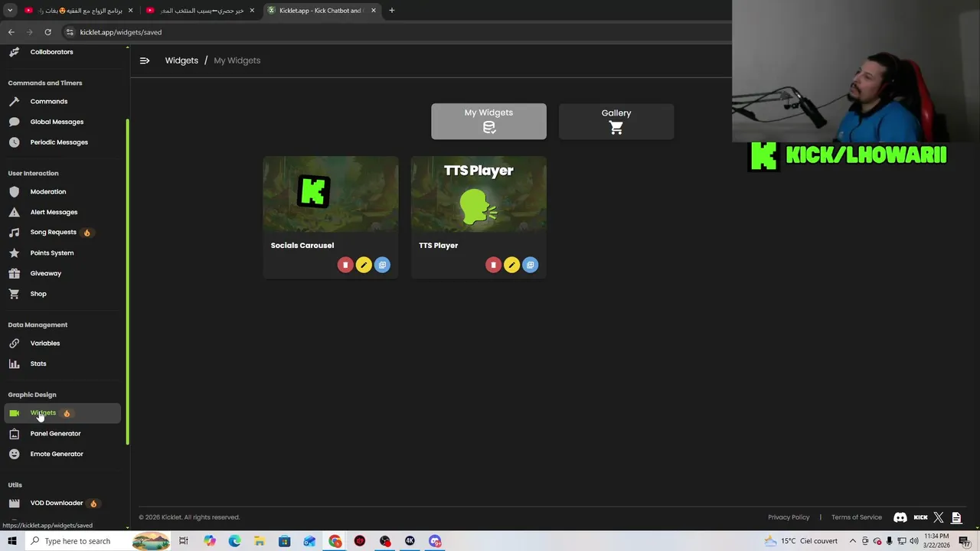Delete the TTS Player widget
980x551 pixels.
pos(493,265)
